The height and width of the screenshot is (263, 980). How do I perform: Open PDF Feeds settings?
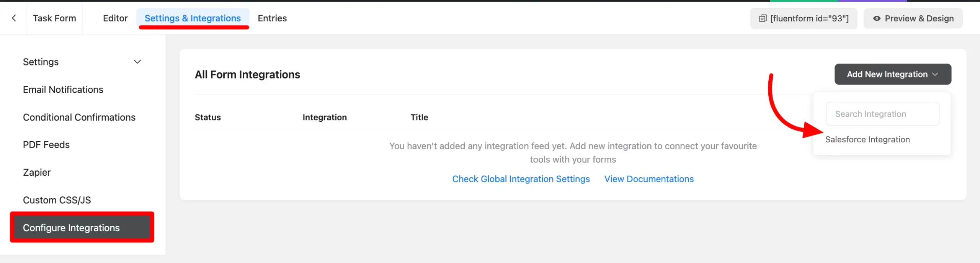pyautogui.click(x=46, y=145)
